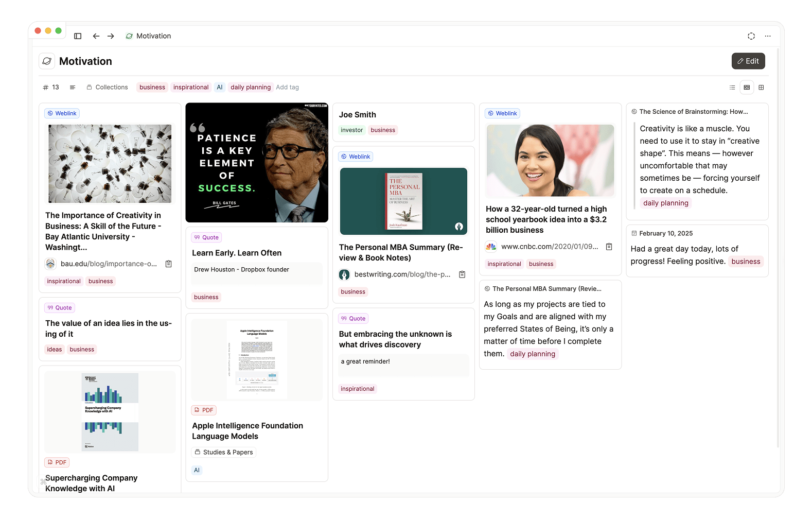Image resolution: width=812 pixels, height=519 pixels.
Task: Click the note icon next to cnbc.com link
Action: point(609,247)
